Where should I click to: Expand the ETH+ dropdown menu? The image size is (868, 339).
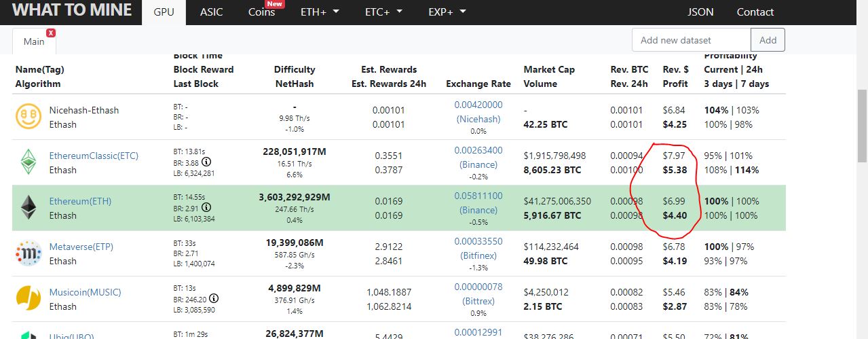(x=320, y=12)
